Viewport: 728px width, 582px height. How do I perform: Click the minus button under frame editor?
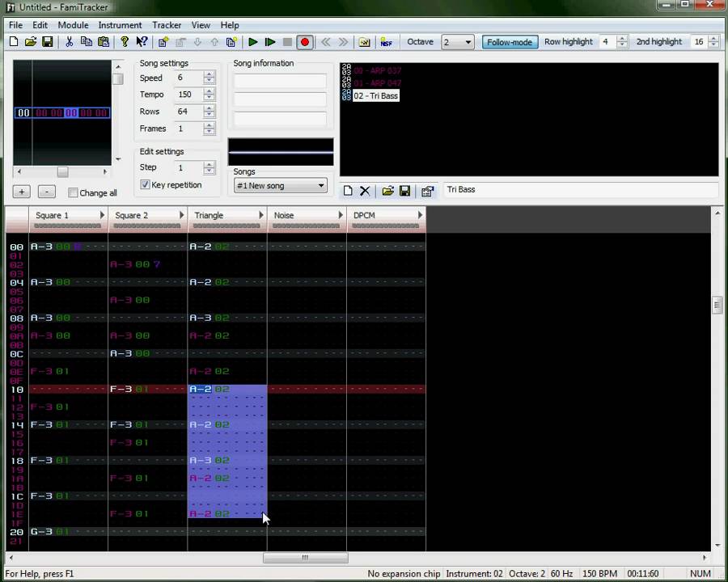click(46, 192)
